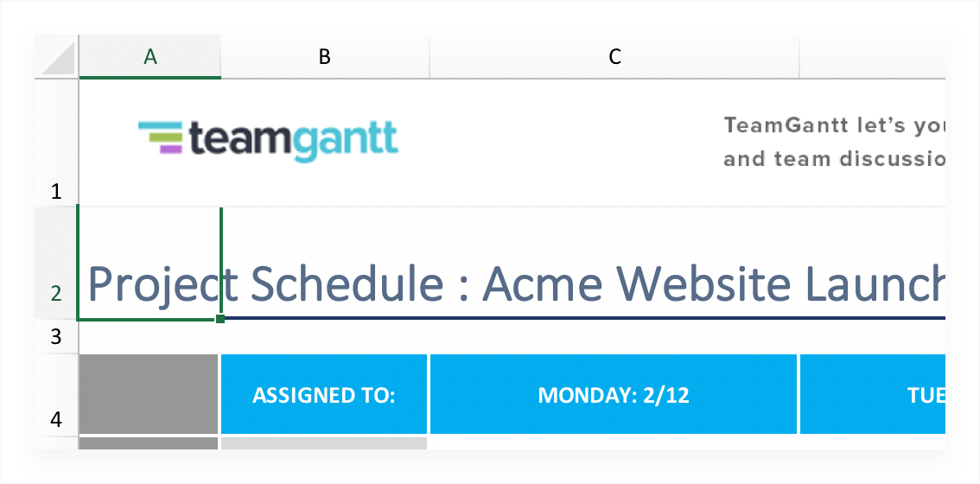Select column C header
The width and height of the screenshot is (980, 484).
tap(614, 57)
